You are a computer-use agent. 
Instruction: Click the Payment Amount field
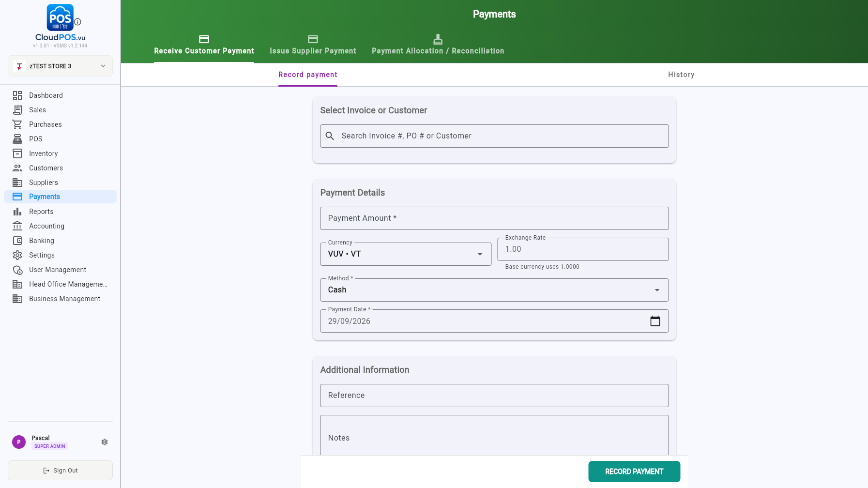[494, 218]
